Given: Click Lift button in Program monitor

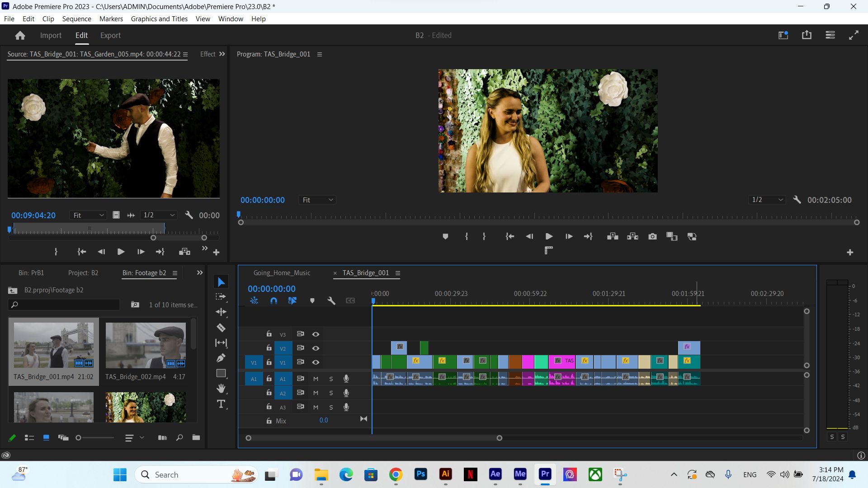Looking at the screenshot, I should coord(613,236).
